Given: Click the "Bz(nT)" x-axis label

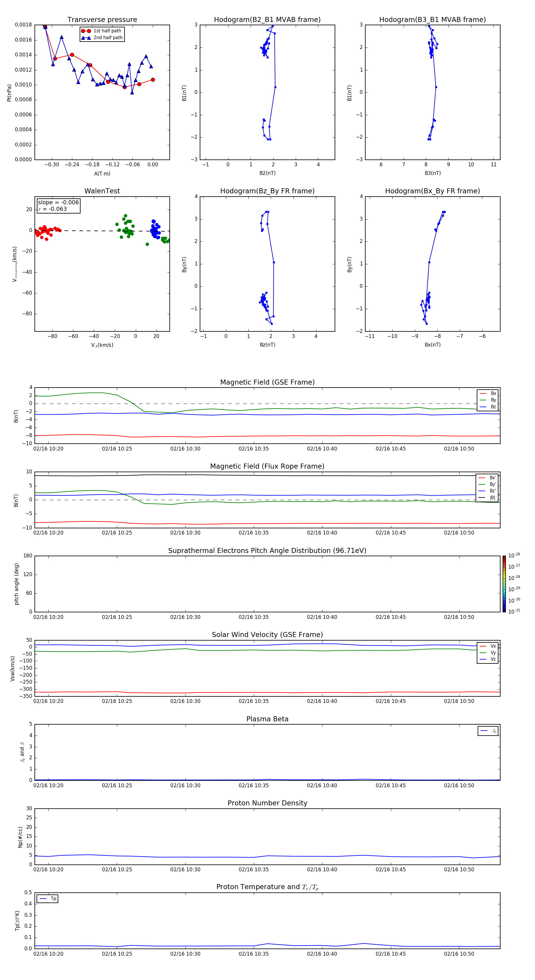Looking at the screenshot, I should (267, 345).
